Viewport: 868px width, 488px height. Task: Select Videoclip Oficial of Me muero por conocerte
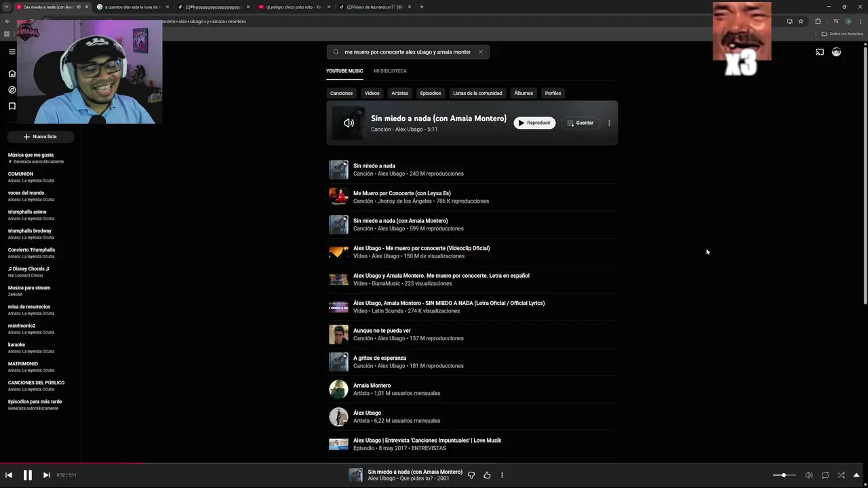(473, 251)
